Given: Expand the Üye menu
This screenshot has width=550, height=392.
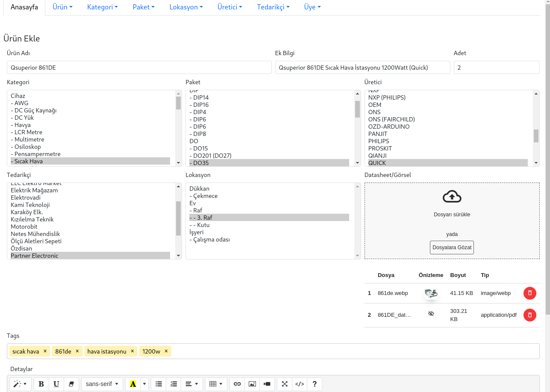Looking at the screenshot, I should (312, 7).
